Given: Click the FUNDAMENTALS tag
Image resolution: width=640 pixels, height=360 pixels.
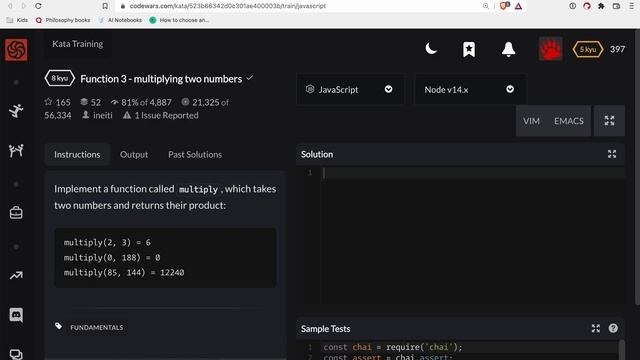Looking at the screenshot, I should point(97,327).
